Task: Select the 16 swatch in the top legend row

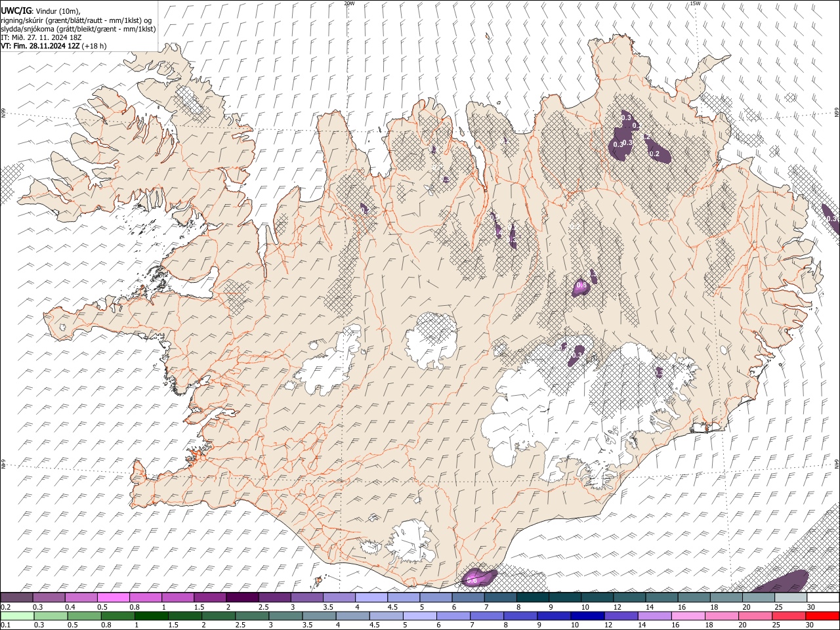Action: click(694, 597)
